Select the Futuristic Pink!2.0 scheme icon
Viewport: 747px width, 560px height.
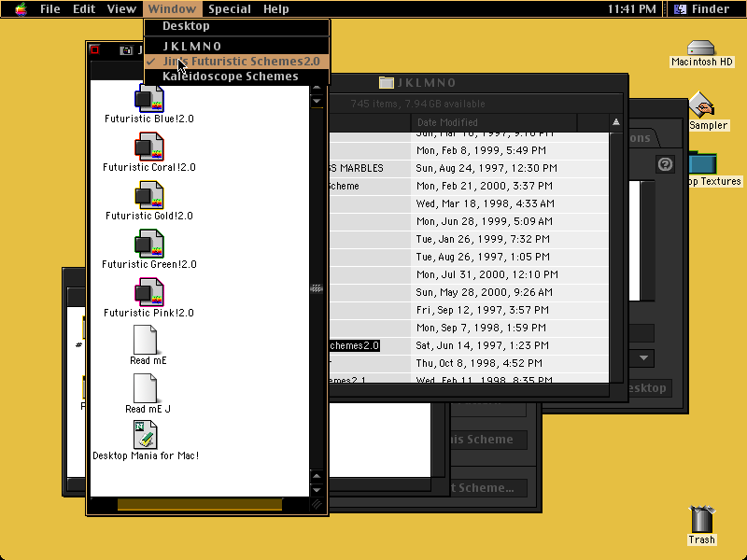point(149,292)
